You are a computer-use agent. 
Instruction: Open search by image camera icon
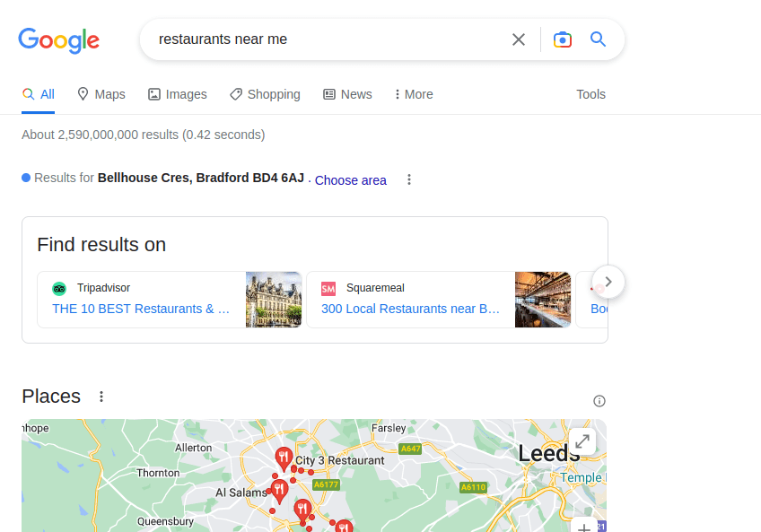tap(563, 39)
